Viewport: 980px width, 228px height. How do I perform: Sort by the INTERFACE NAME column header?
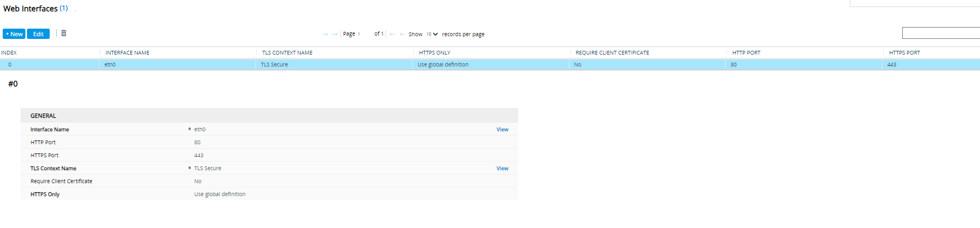coord(127,52)
